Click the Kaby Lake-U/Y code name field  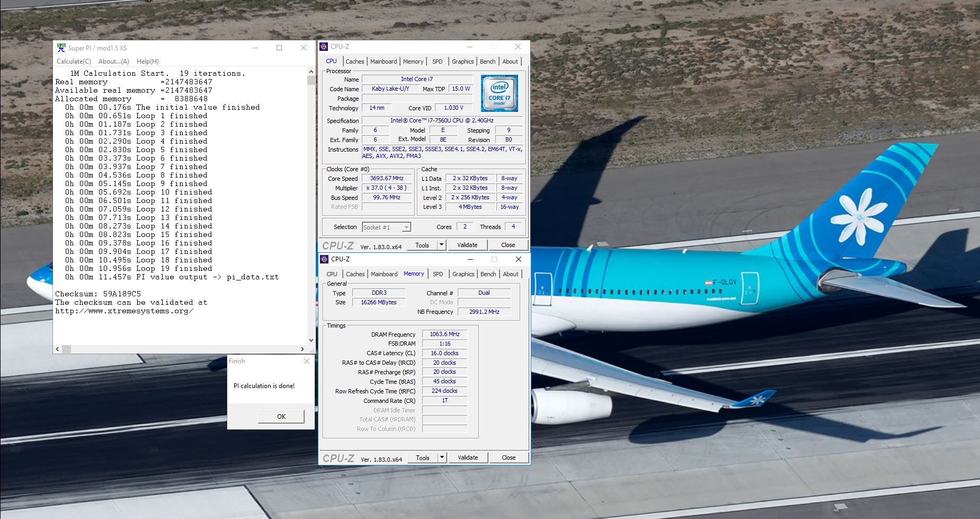click(x=390, y=89)
